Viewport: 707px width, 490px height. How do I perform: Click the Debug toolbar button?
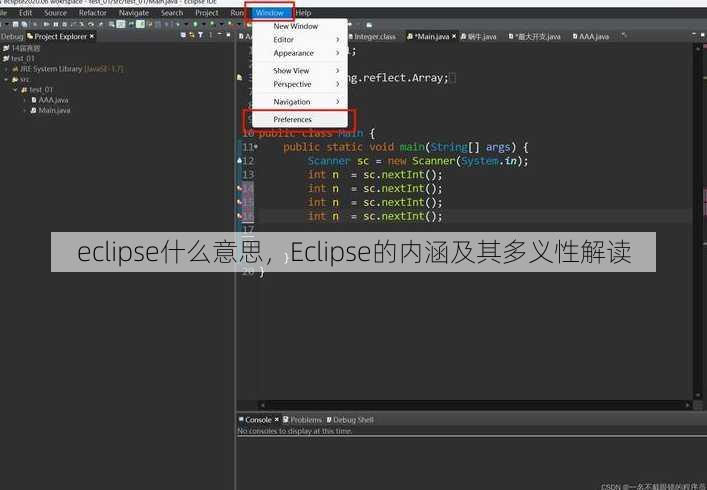point(177,24)
